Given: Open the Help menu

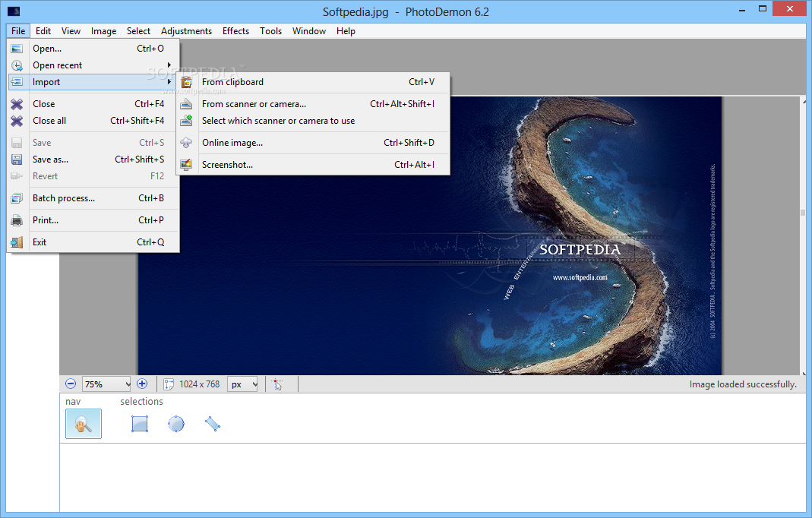Looking at the screenshot, I should (x=346, y=31).
